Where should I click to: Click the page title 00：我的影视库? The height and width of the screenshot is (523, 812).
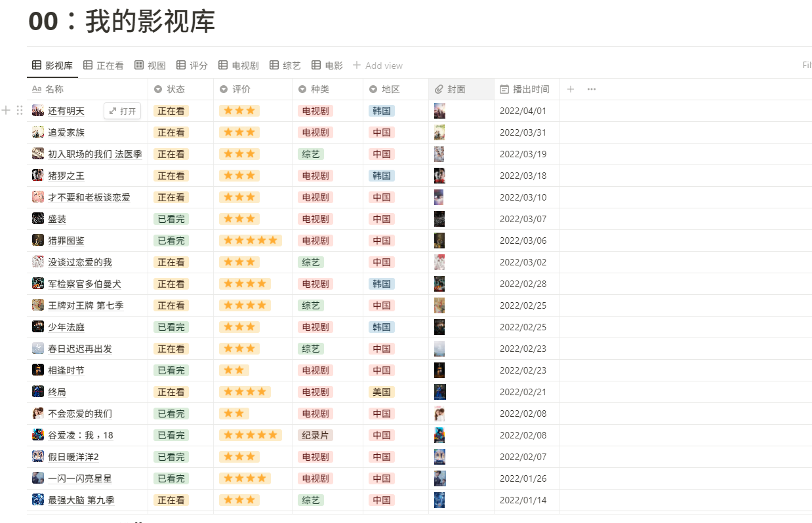tap(122, 22)
